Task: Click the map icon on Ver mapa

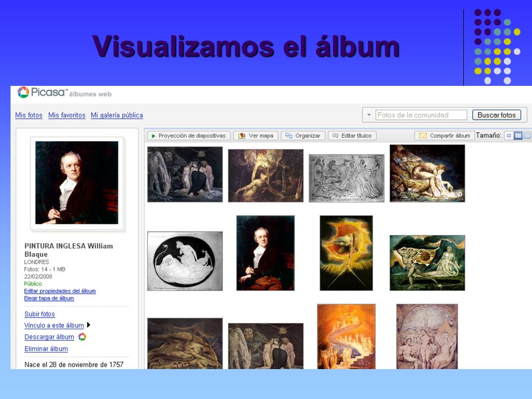Action: [242, 136]
